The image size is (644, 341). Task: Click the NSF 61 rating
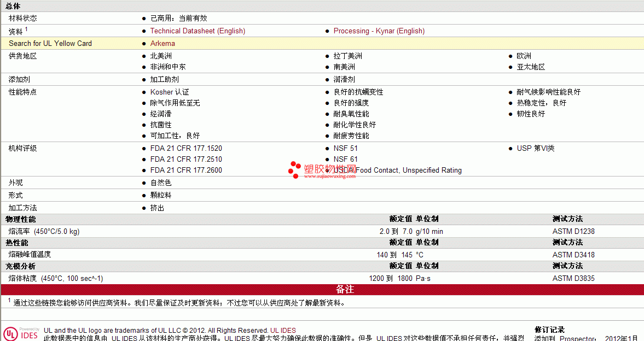point(345,159)
